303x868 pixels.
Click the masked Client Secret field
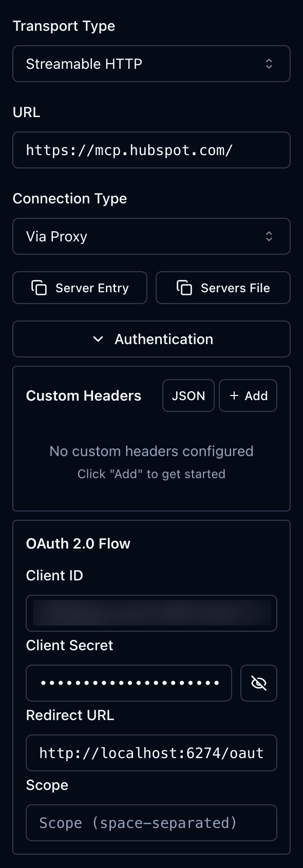(128, 683)
